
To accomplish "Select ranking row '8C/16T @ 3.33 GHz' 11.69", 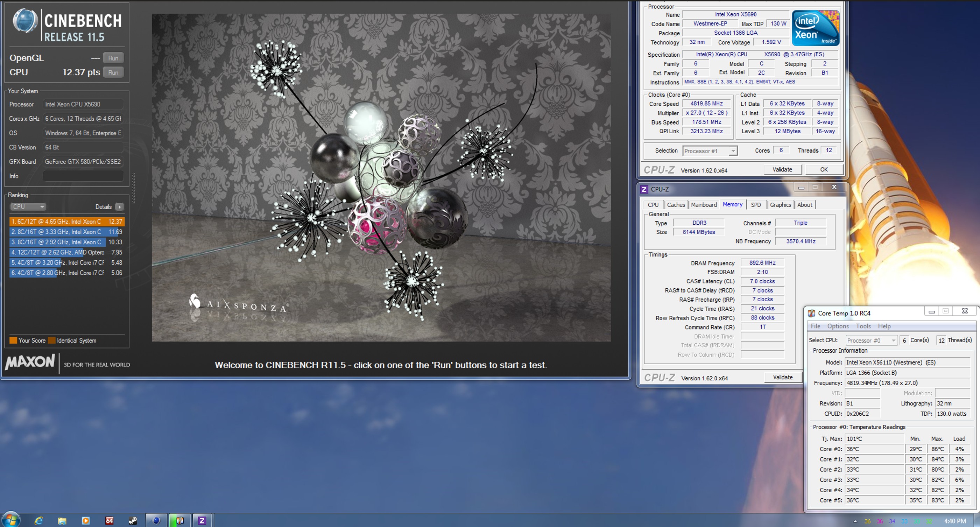I will click(67, 232).
